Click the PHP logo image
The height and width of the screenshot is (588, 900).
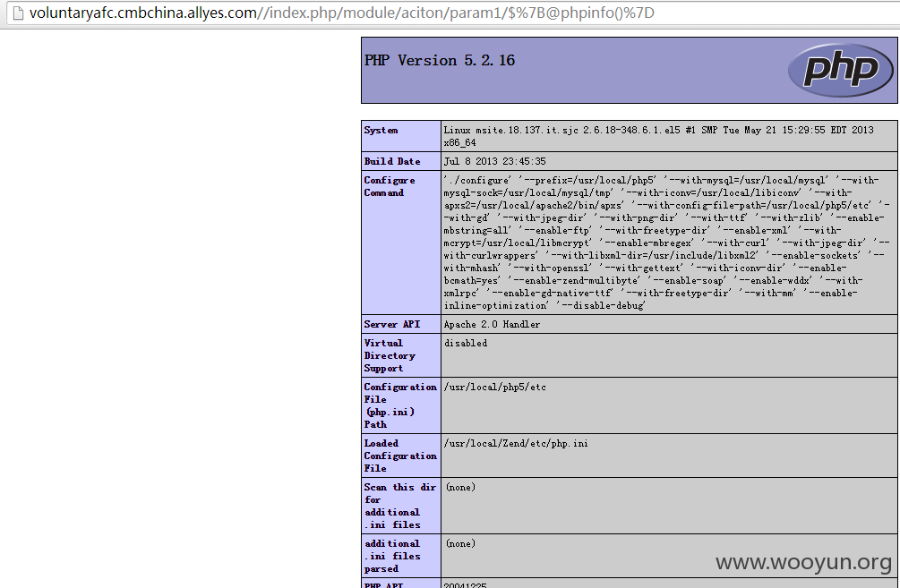(840, 70)
